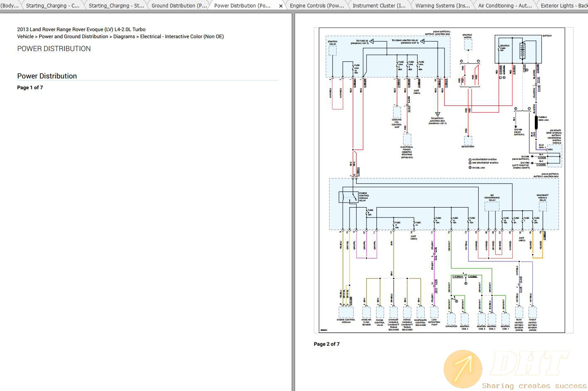Screen dimensions: 588x391
Task: Click FUSIBLE WIRE LINK label
Action: 544,119
